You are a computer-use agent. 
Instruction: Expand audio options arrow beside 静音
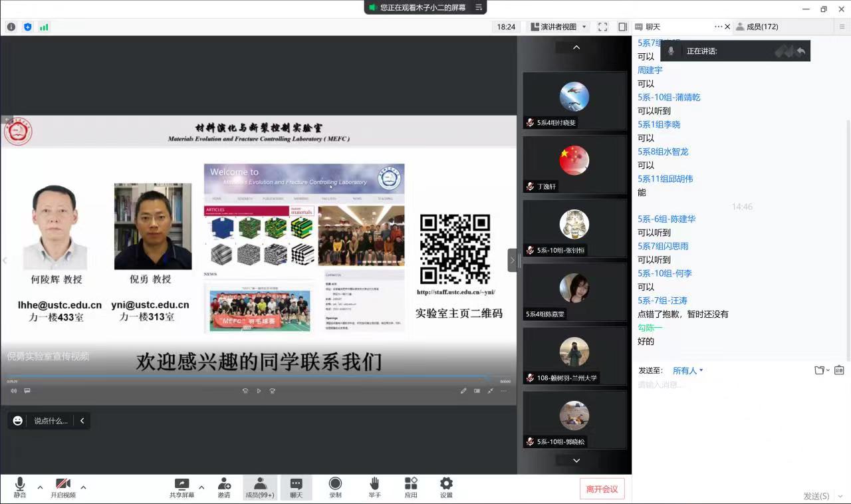(40, 487)
